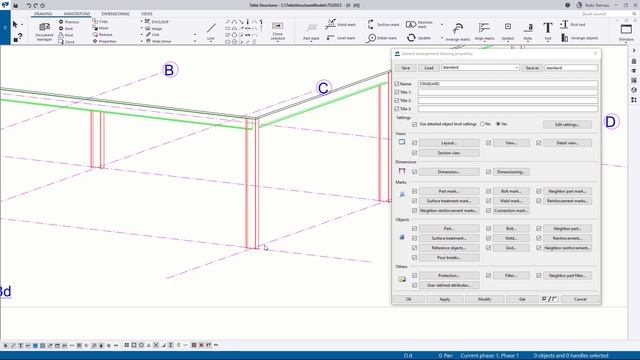The width and height of the screenshot is (640, 360).
Task: Expand the side panel chevron
Action: tap(634, 51)
